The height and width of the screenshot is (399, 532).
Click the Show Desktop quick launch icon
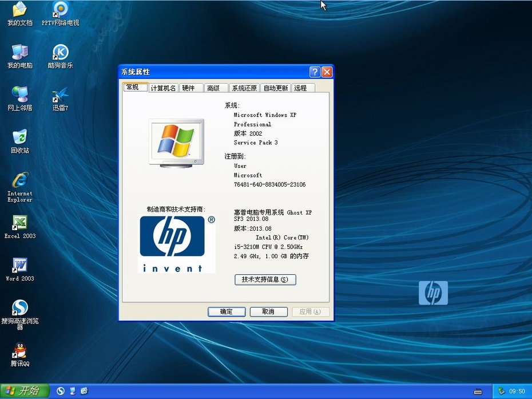coord(85,391)
